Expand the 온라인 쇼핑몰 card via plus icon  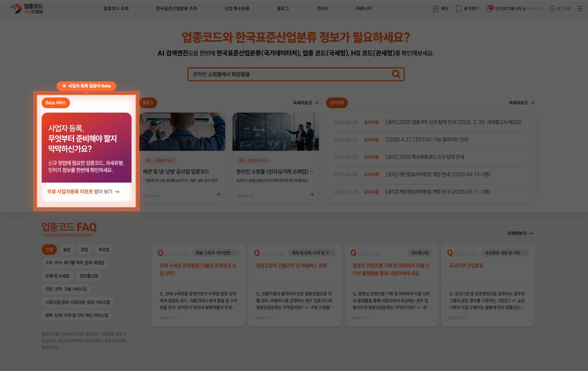point(312,195)
